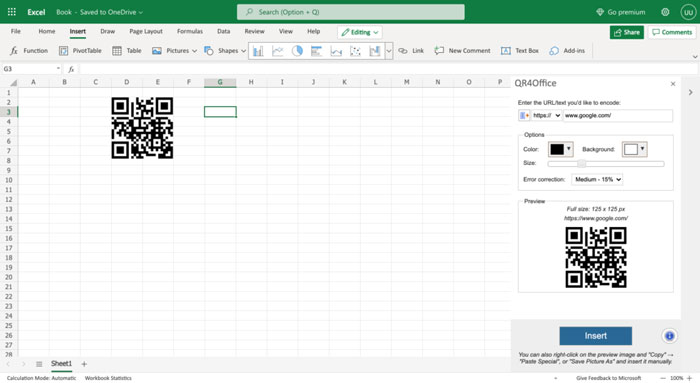
Task: Switch to the View tab
Action: 286,31
